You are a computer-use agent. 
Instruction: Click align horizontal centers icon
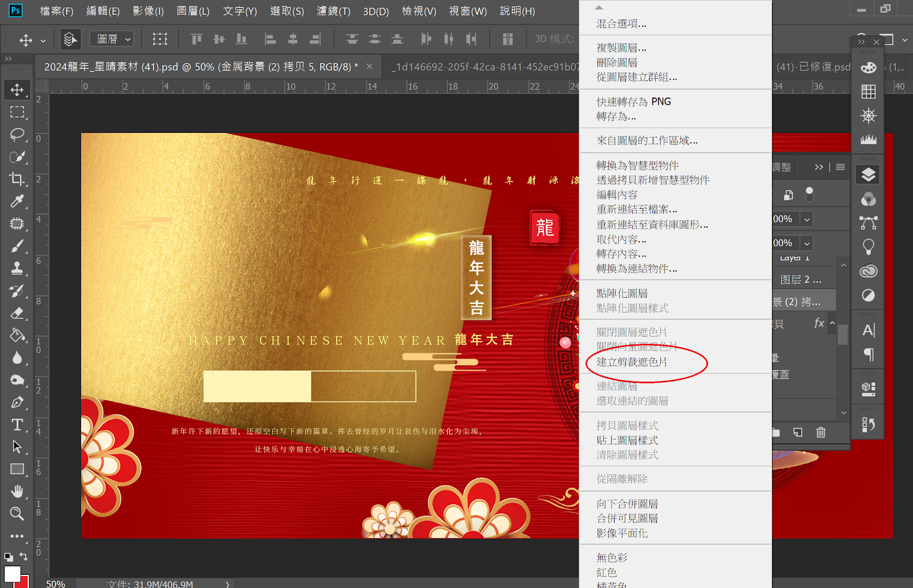coord(293,39)
